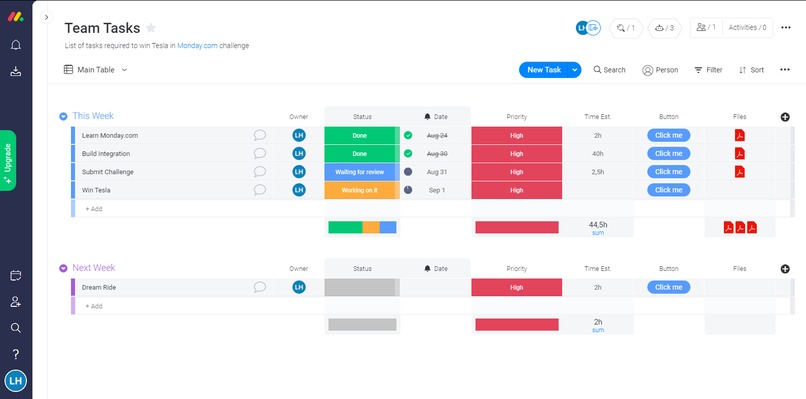Open the Activities log
This screenshot has height=399, width=806.
(747, 27)
